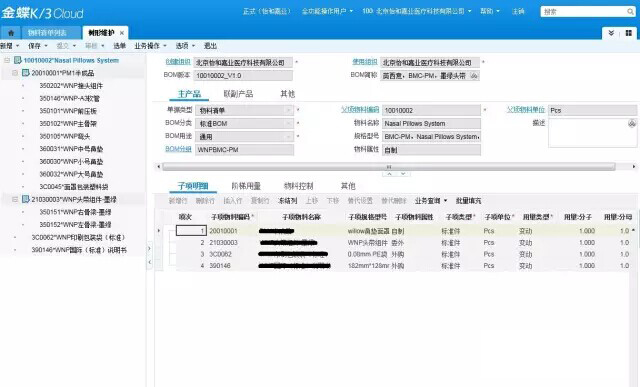Click the icon in BOM简称 field

pos(474,76)
